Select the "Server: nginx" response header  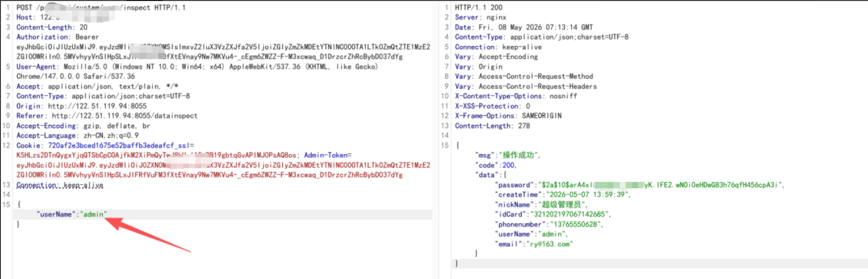(481, 17)
